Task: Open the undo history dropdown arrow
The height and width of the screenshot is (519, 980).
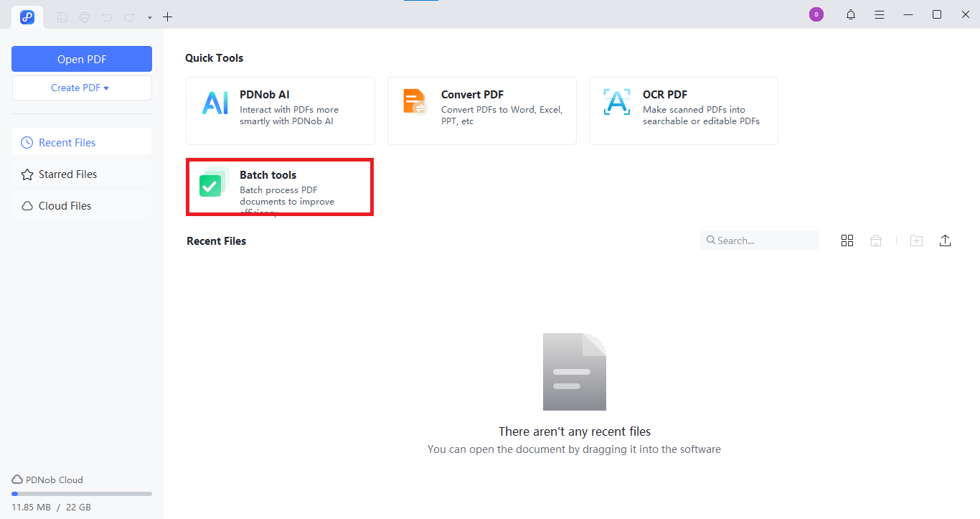Action: 149,17
